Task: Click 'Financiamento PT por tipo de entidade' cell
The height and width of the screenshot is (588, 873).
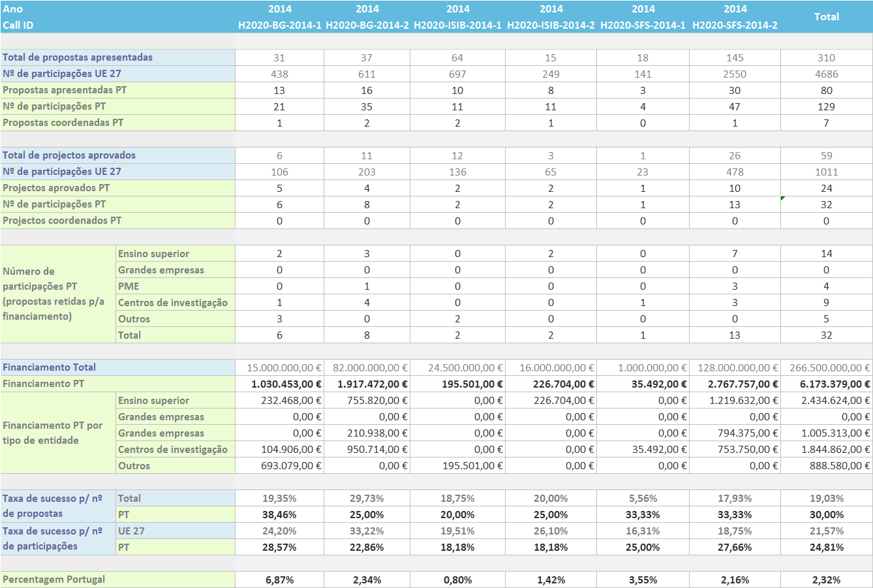Action: click(x=58, y=433)
